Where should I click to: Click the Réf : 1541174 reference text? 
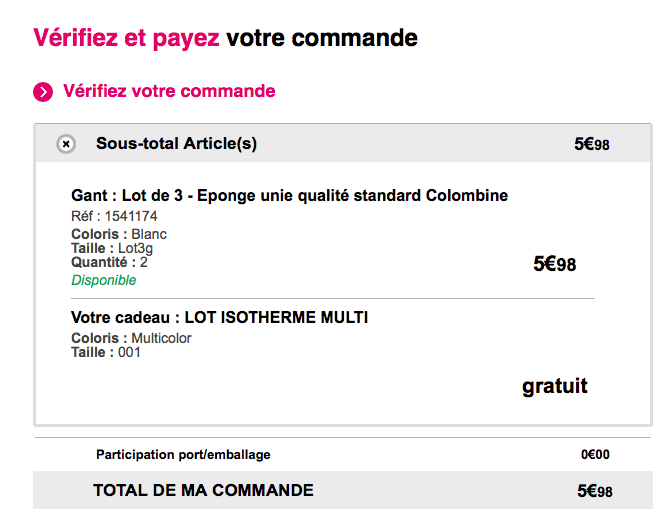[114, 215]
